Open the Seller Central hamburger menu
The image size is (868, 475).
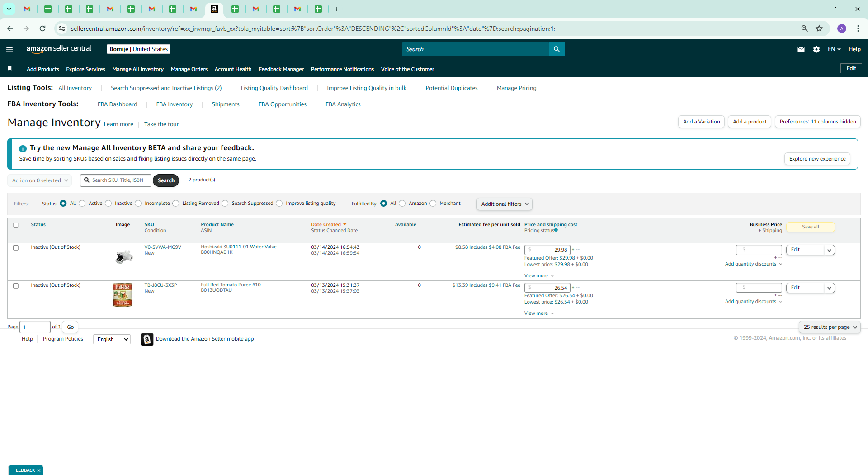click(x=9, y=49)
